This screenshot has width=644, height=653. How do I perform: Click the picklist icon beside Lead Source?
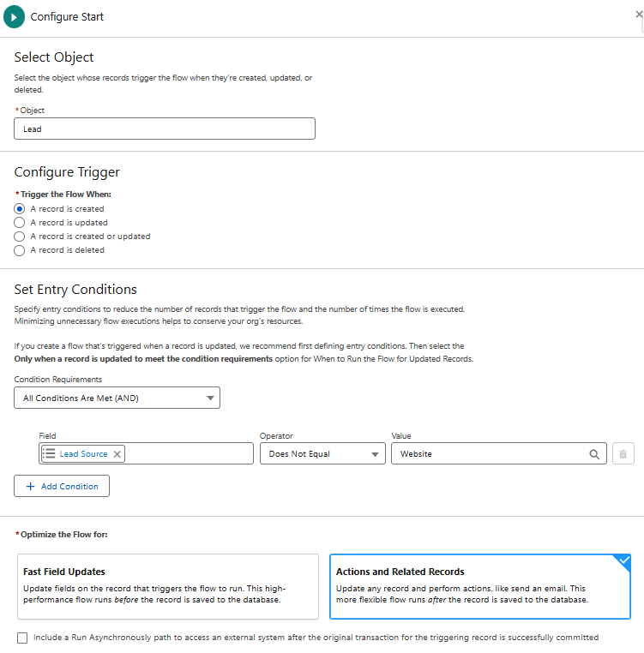click(x=50, y=454)
